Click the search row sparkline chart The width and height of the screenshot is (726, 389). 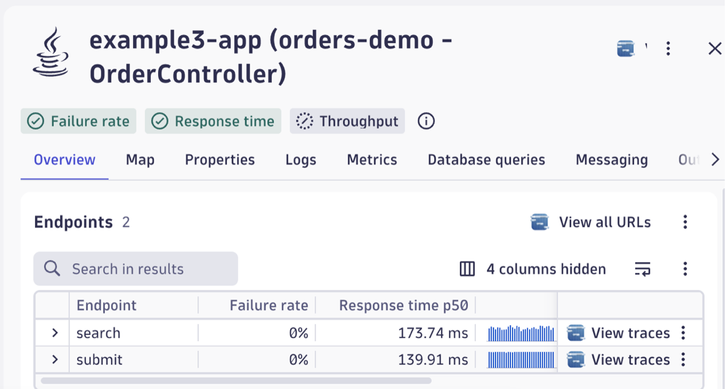click(x=521, y=333)
